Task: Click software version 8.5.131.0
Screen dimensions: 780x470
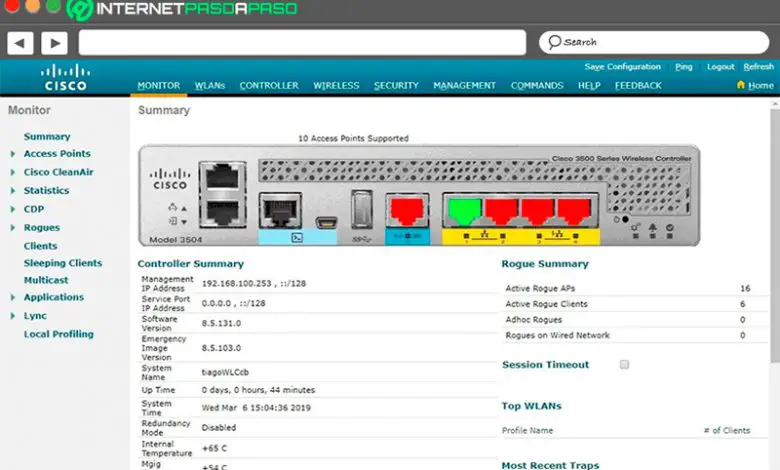Action: coord(221,323)
